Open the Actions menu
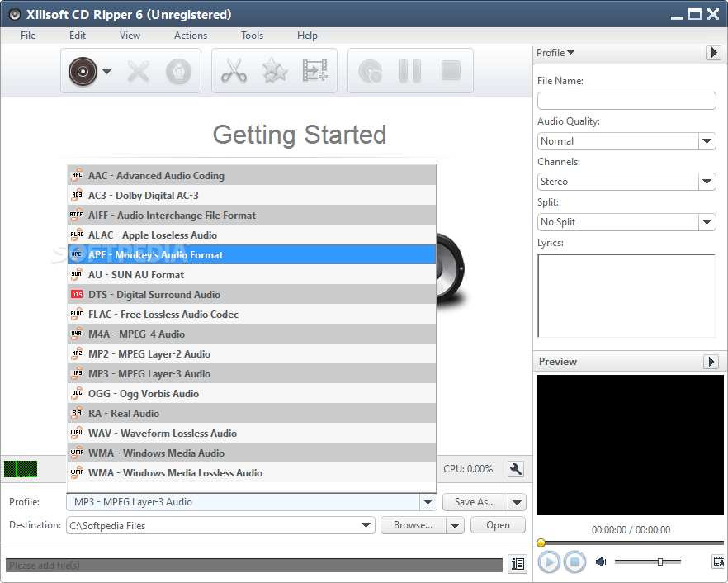The height and width of the screenshot is (583, 728). click(x=191, y=36)
